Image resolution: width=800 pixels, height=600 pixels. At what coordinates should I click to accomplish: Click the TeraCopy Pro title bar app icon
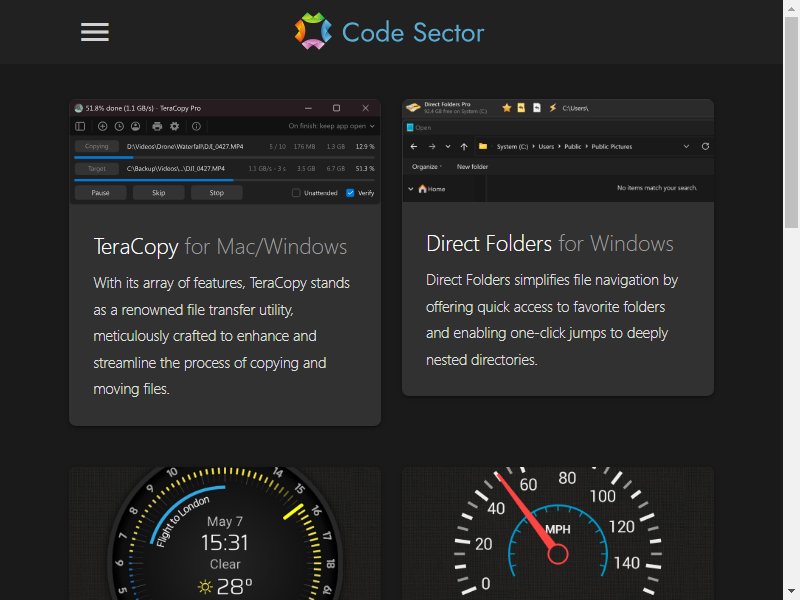(79, 108)
